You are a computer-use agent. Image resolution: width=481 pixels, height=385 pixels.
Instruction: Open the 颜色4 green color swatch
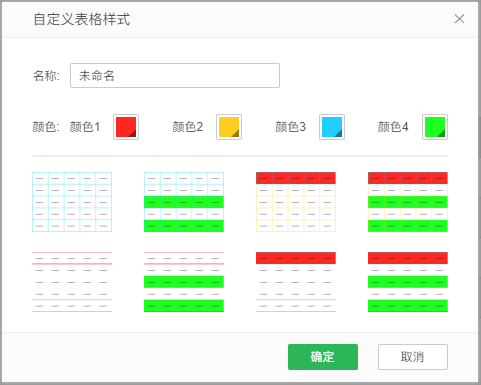(435, 127)
